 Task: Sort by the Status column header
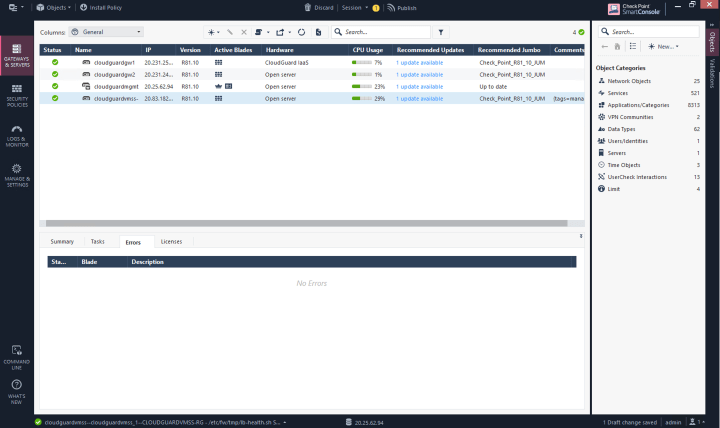pos(52,50)
